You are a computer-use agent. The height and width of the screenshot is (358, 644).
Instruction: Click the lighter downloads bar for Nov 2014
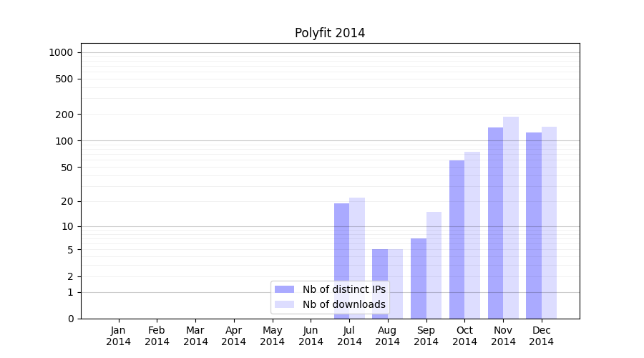[x=511, y=218]
